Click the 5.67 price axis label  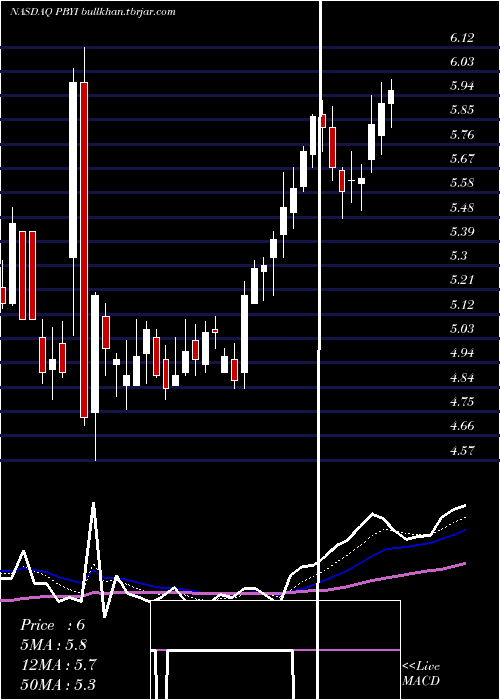coord(462,158)
